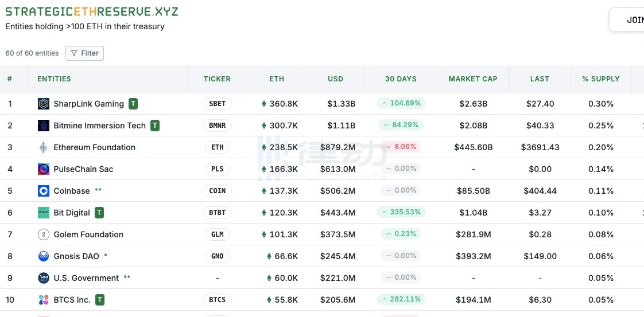The image size is (644, 317).
Task: Click the $445.60B market cap value
Action: pos(473,147)
